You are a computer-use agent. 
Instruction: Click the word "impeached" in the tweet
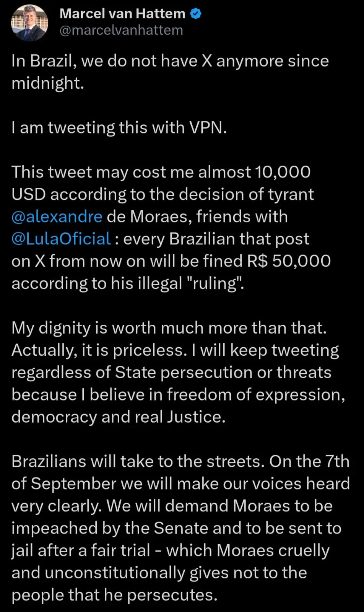coord(55,528)
